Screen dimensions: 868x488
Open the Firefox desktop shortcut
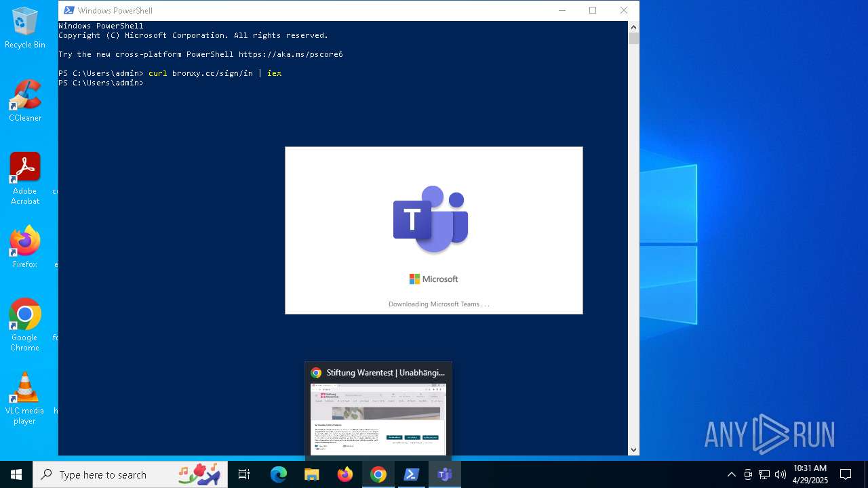click(25, 247)
